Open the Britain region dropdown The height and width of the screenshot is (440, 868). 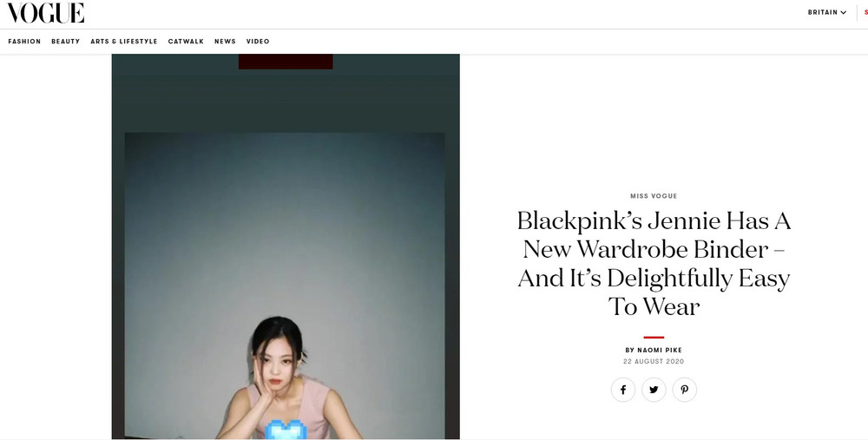coord(827,12)
